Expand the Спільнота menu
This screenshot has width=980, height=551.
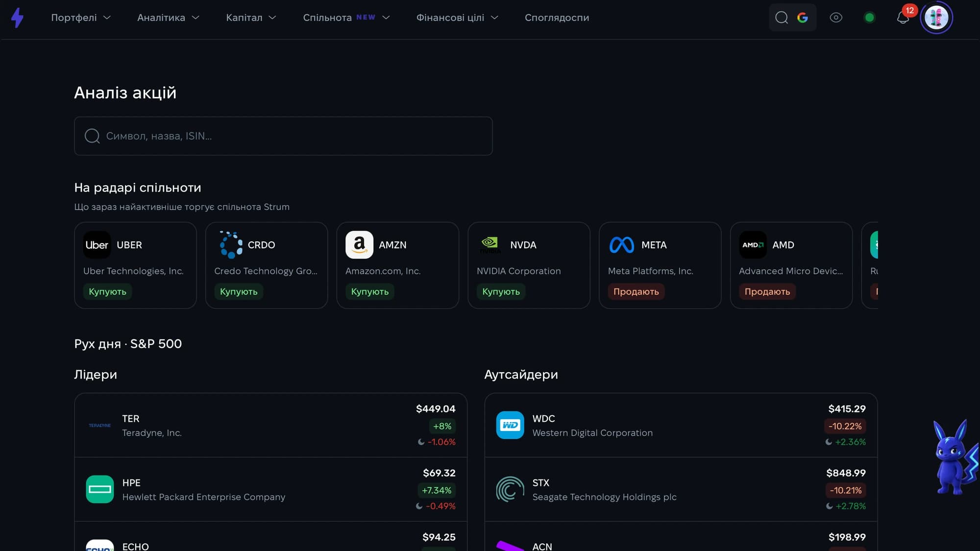point(346,18)
